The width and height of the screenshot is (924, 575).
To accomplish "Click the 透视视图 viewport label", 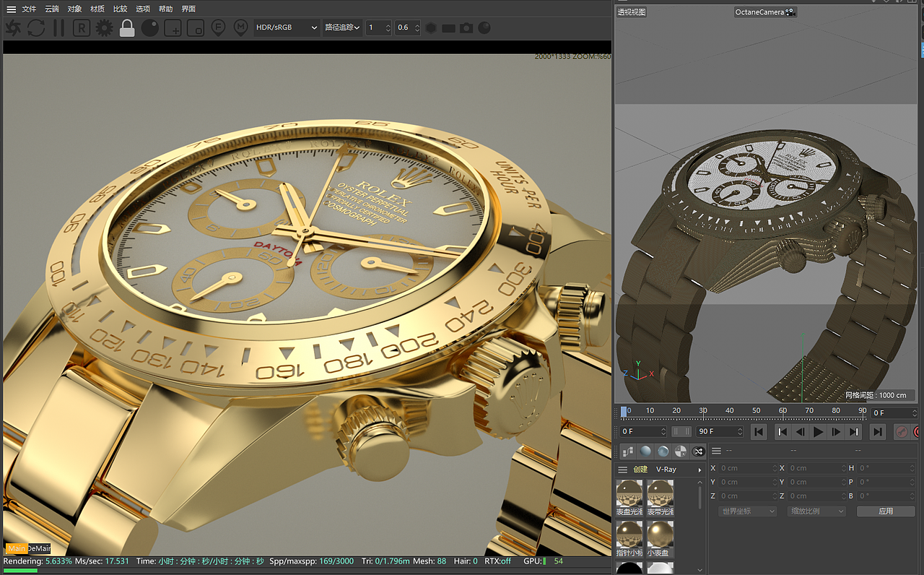I will (x=632, y=12).
